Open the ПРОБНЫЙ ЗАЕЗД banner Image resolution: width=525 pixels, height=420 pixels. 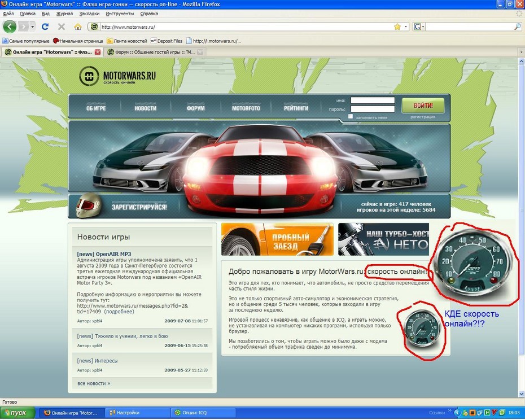(x=277, y=239)
